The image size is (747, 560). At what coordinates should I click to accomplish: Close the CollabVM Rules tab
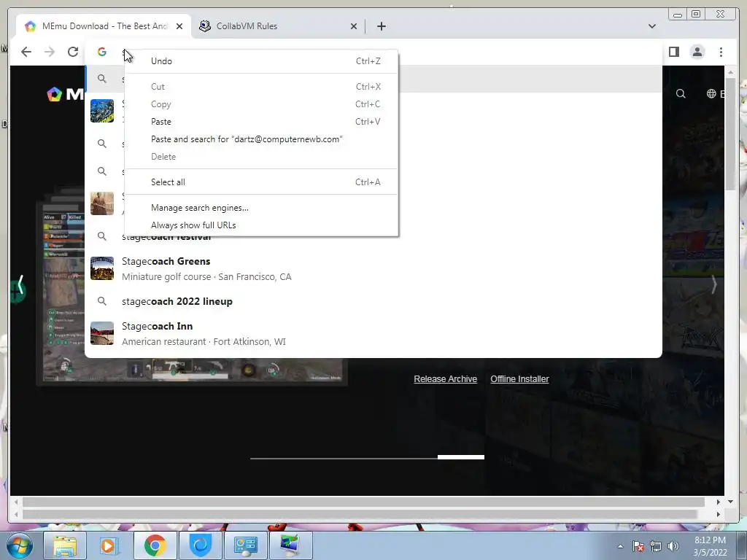[x=354, y=26]
